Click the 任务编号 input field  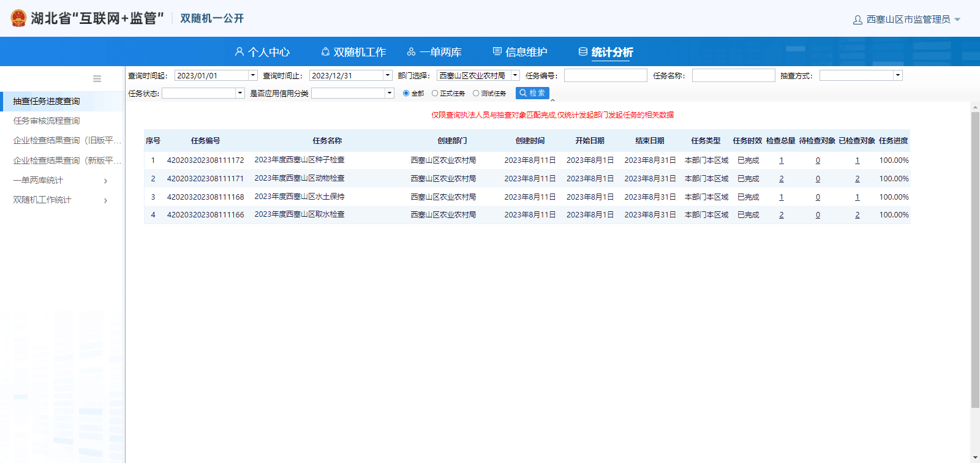(605, 75)
